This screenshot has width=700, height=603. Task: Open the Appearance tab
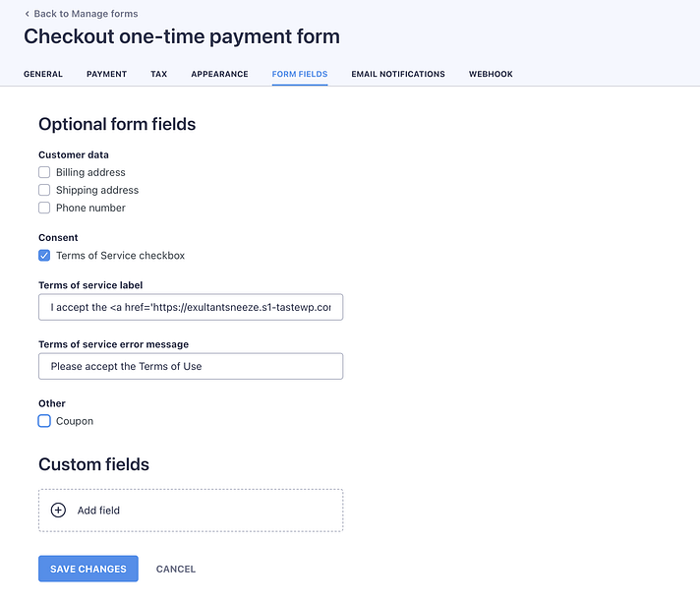[219, 74]
